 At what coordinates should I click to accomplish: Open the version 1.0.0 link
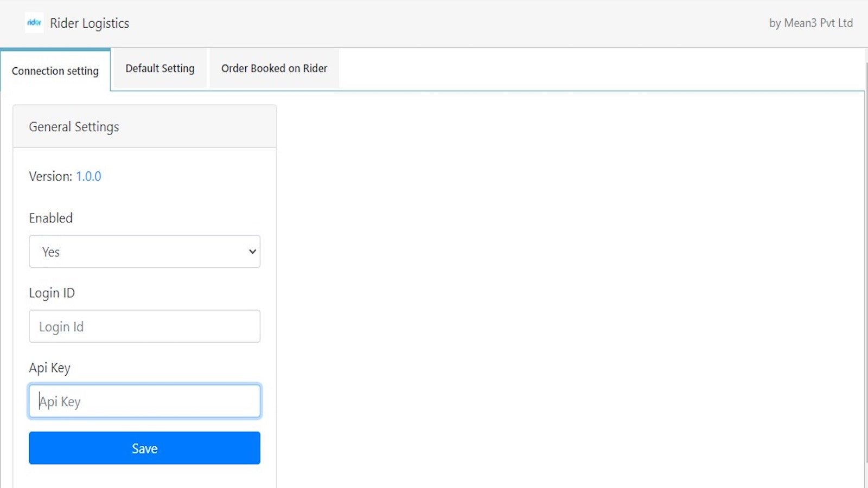coord(88,176)
